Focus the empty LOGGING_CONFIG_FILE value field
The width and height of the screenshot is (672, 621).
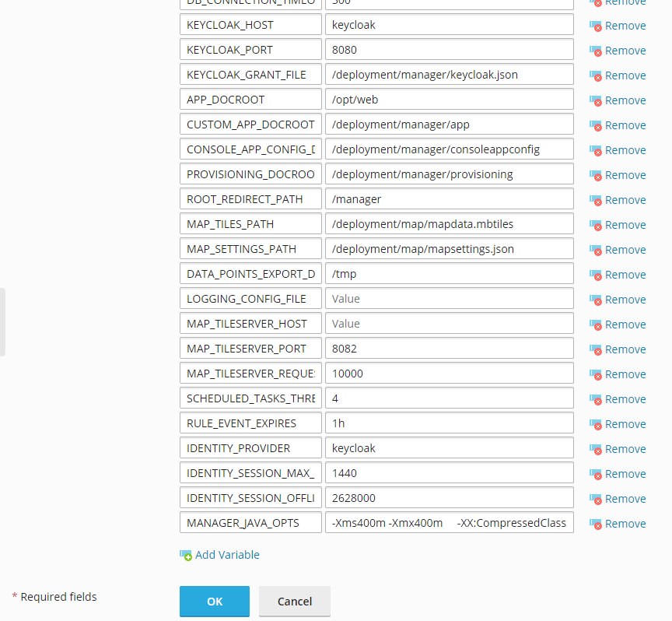tap(449, 299)
